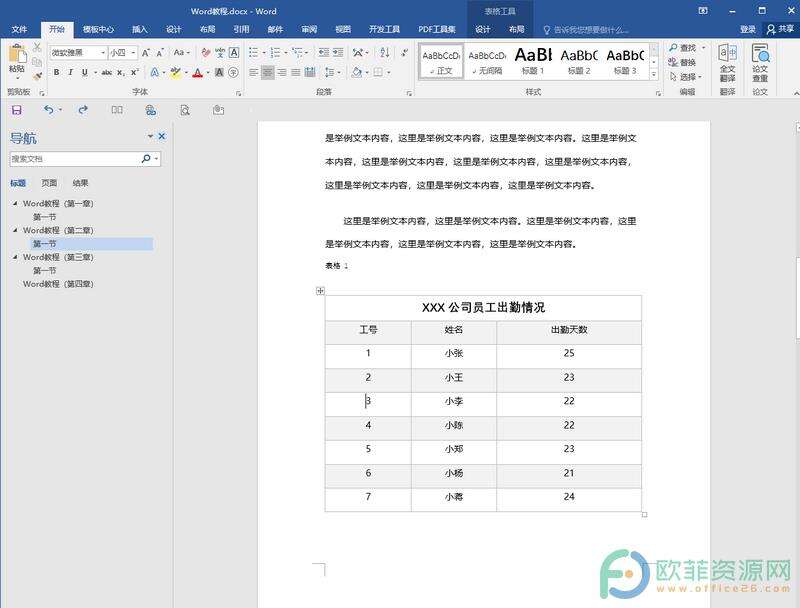Toggle character shading (gray A)
The height and width of the screenshot is (608, 800).
219,72
